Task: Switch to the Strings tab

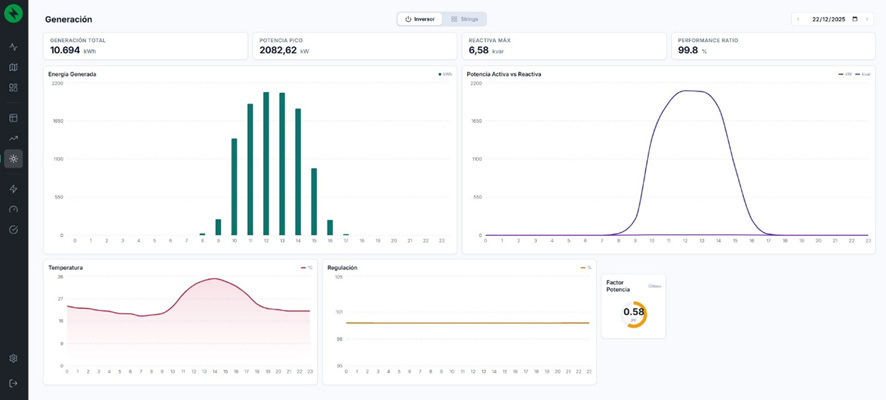Action: tap(464, 19)
